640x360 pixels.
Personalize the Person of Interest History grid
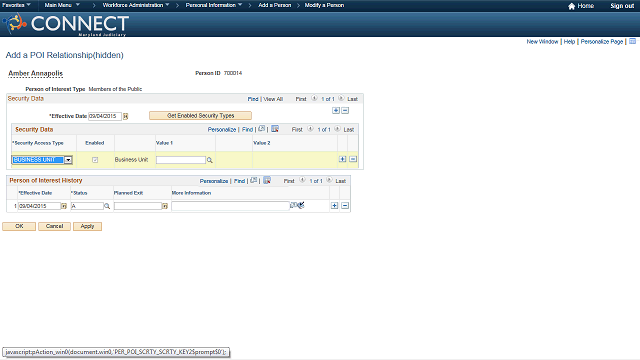(214, 181)
